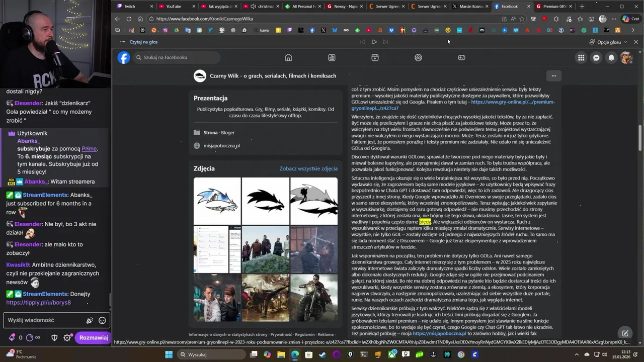The image size is (644, 362).
Task: Open the Facebook Gaming icon
Action: (461, 57)
